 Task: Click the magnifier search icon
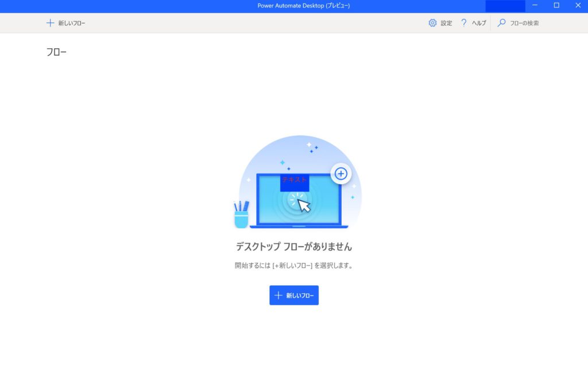(501, 23)
